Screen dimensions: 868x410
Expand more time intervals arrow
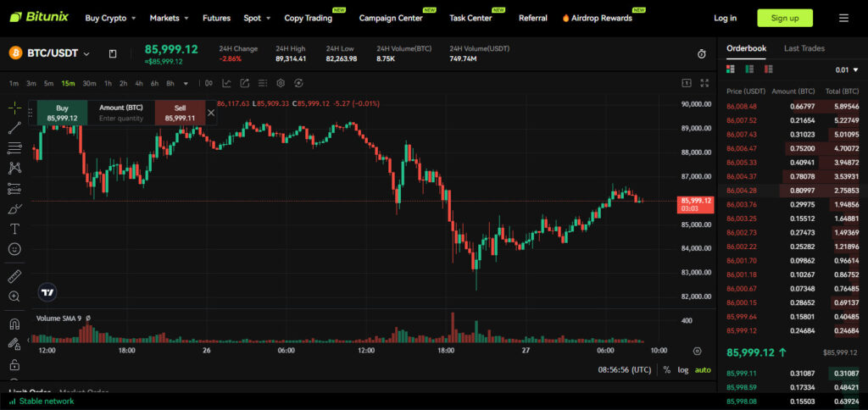point(186,84)
